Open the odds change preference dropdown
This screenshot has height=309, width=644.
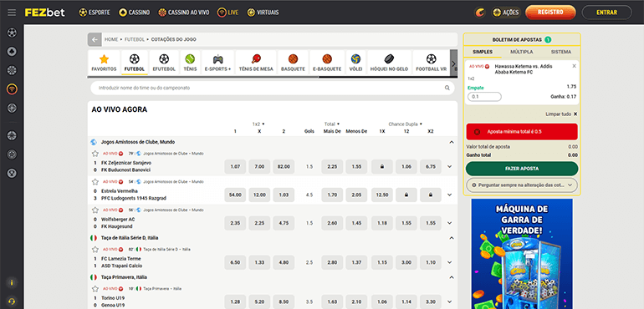pyautogui.click(x=522, y=185)
